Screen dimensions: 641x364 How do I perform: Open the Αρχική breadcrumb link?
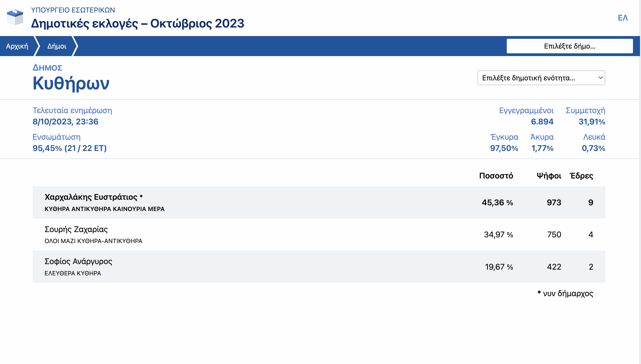[17, 46]
